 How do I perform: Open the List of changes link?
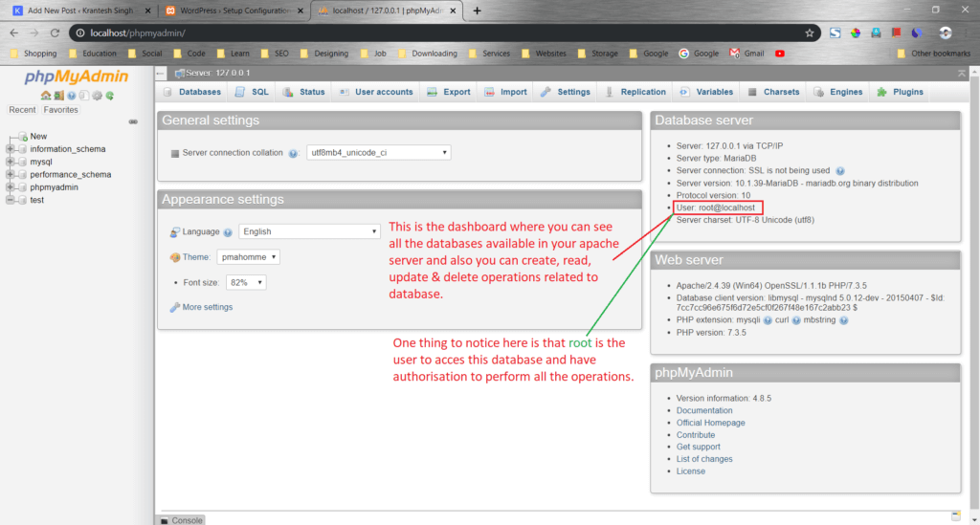click(704, 459)
